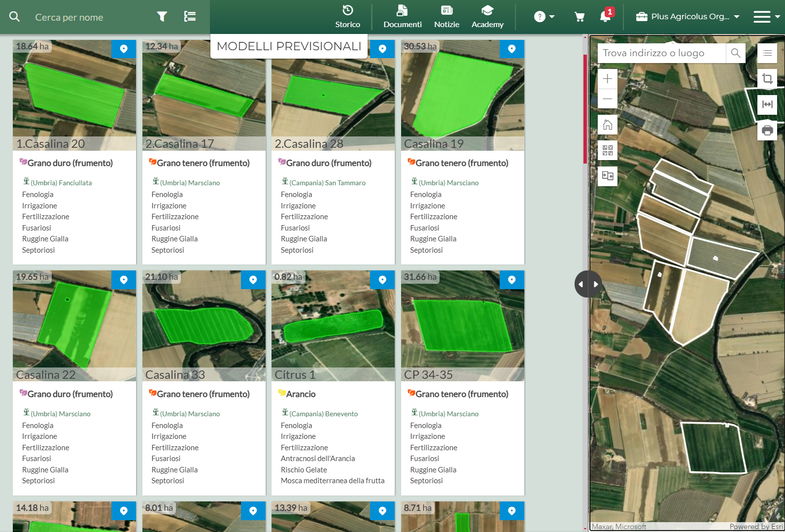Print the map
The image size is (785, 532).
point(767,131)
